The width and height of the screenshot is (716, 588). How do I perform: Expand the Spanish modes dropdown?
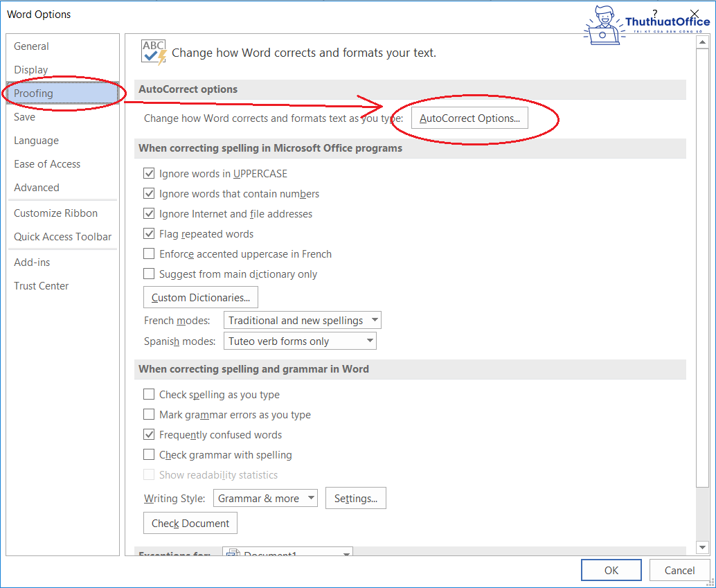click(x=300, y=341)
